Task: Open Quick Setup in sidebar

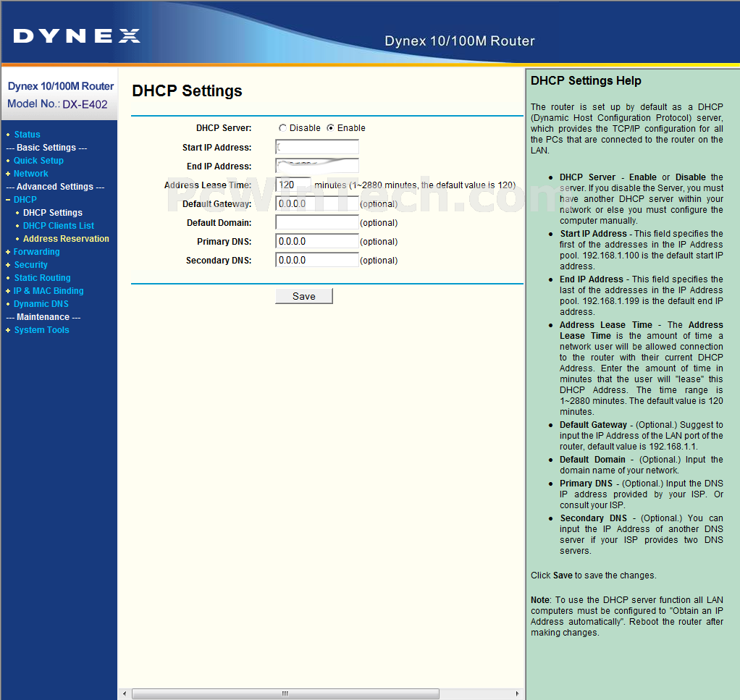Action: [x=38, y=161]
